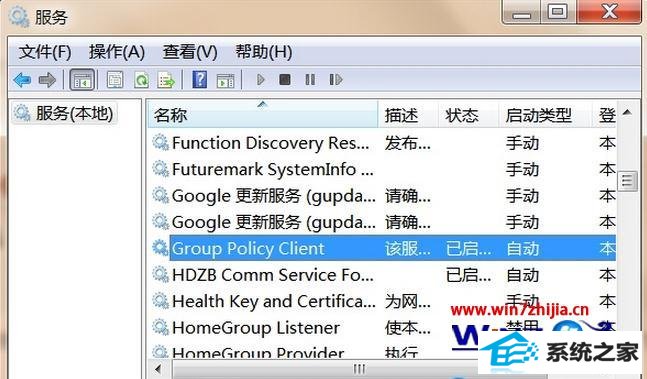
Task: Sort by the 启动类型 column header
Action: coord(545,114)
